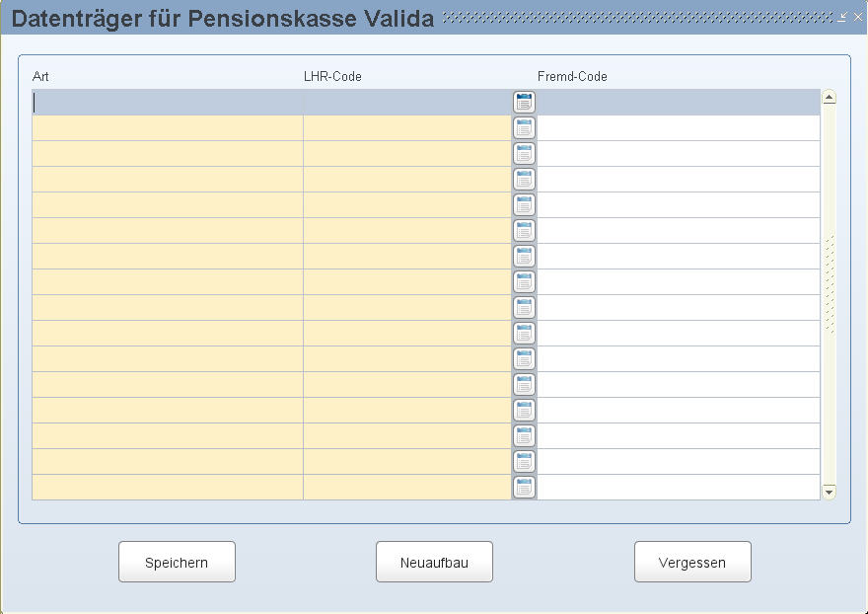This screenshot has width=868, height=614.
Task: Click the lookup list icon in first row
Action: pos(524,102)
